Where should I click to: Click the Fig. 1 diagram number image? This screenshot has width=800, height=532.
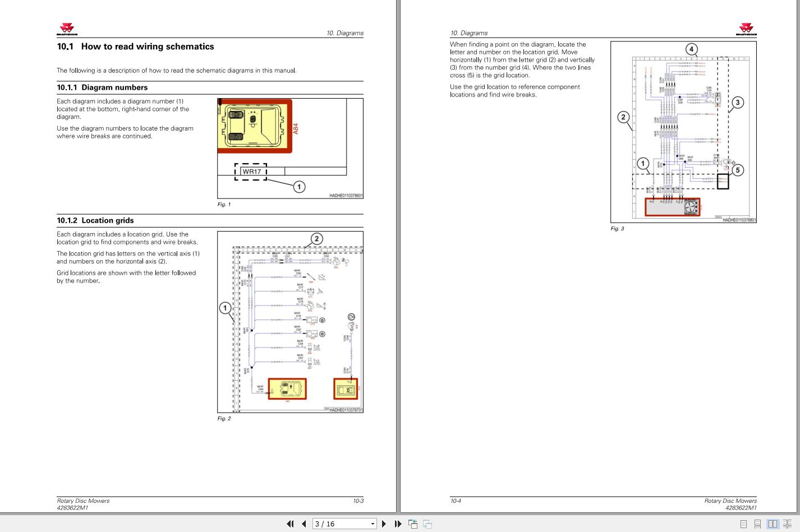[x=290, y=148]
